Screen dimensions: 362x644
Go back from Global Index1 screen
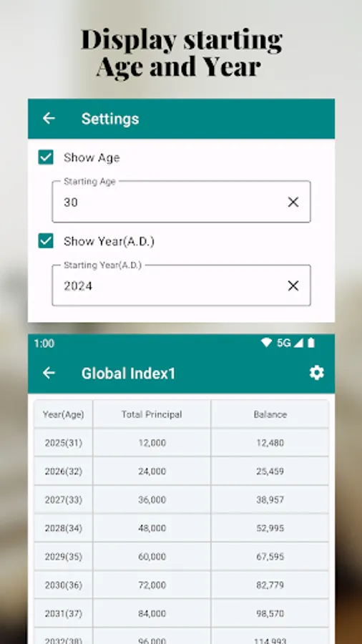[49, 373]
